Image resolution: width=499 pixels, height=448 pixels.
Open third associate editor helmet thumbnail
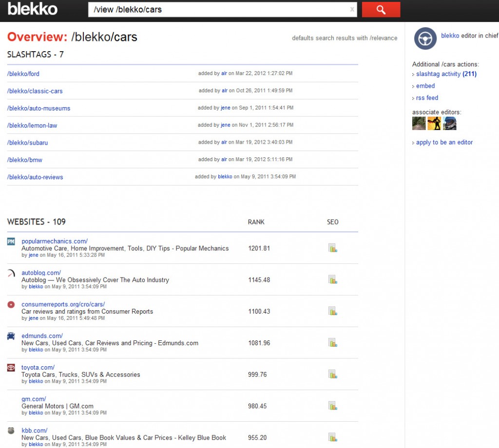450,123
